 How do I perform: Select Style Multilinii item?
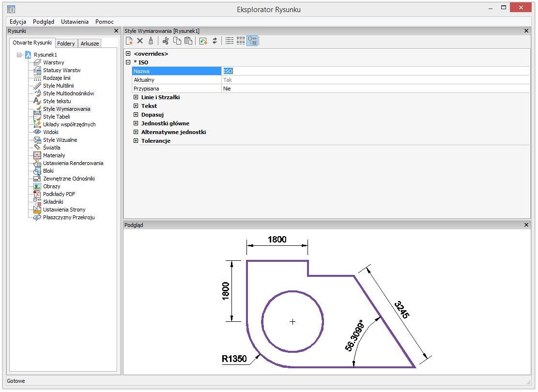pos(58,86)
